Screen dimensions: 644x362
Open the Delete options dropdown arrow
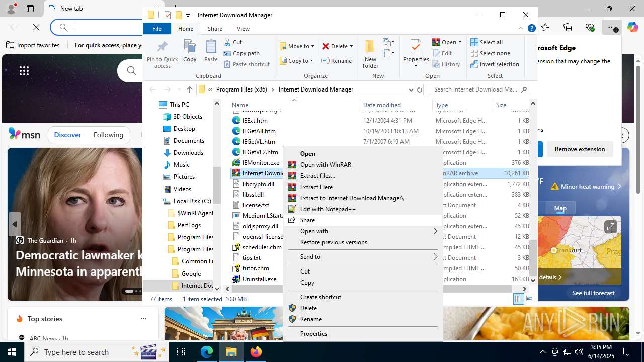pos(351,46)
